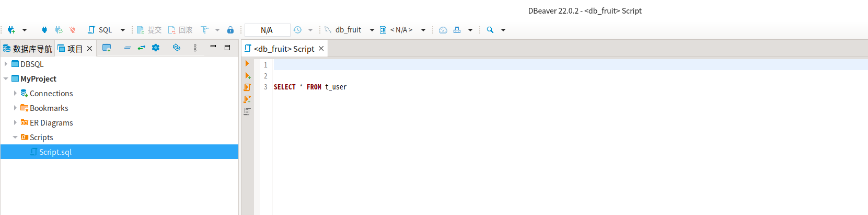Maximize the project panel
This screenshot has height=215, width=868.
click(227, 48)
